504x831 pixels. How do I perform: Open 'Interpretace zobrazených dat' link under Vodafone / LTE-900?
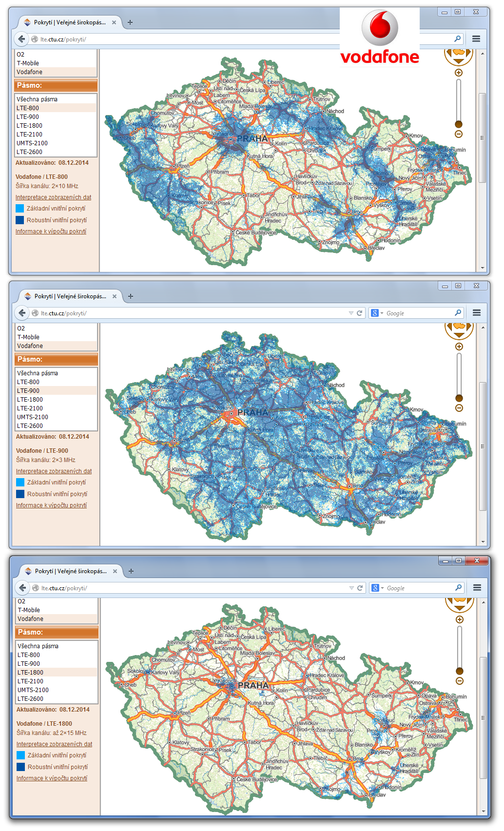point(54,471)
